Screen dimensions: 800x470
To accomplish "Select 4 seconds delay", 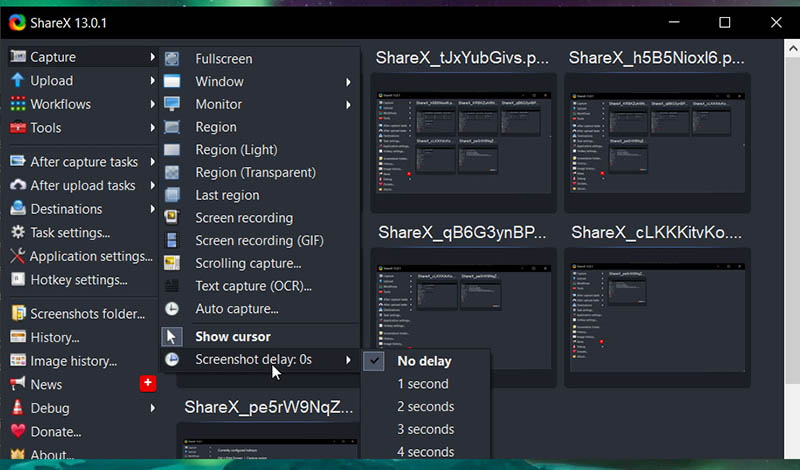I will 426,452.
